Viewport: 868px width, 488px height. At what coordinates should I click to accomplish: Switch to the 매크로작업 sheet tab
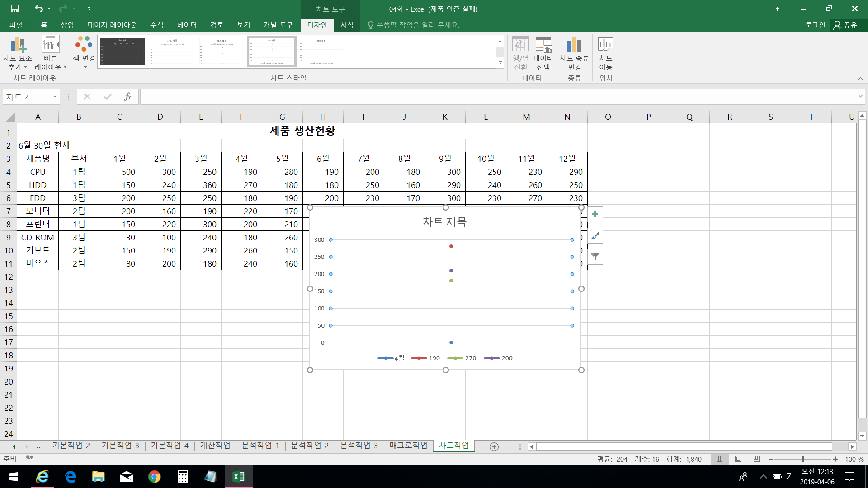point(408,446)
